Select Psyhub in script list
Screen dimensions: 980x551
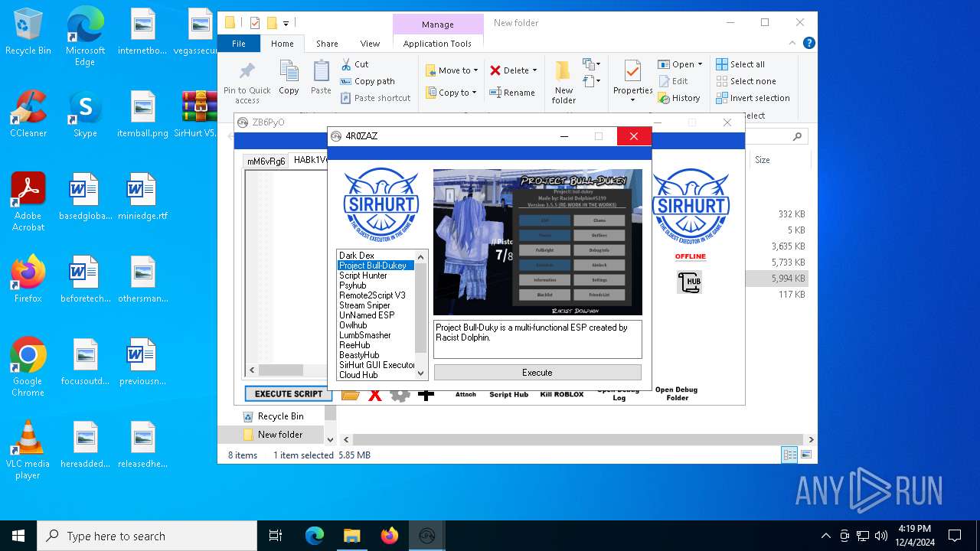(353, 285)
